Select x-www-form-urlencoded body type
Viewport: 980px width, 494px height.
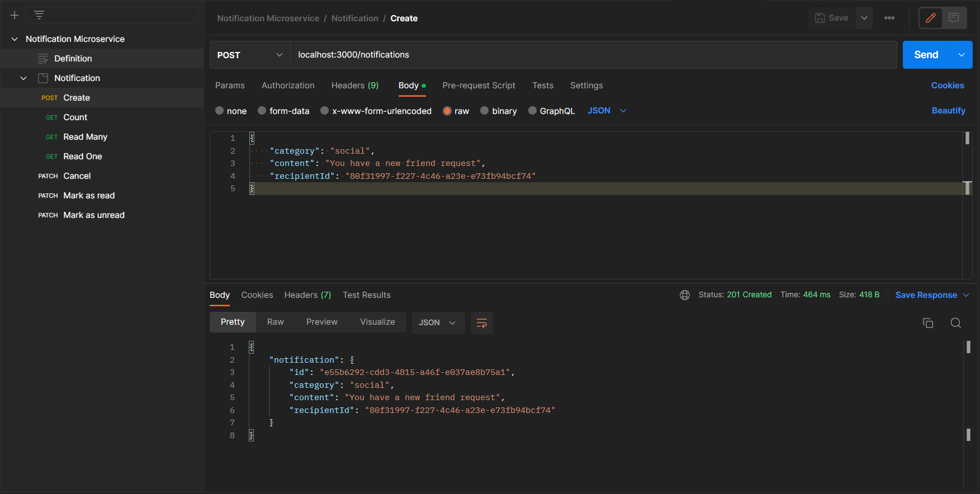coord(325,111)
